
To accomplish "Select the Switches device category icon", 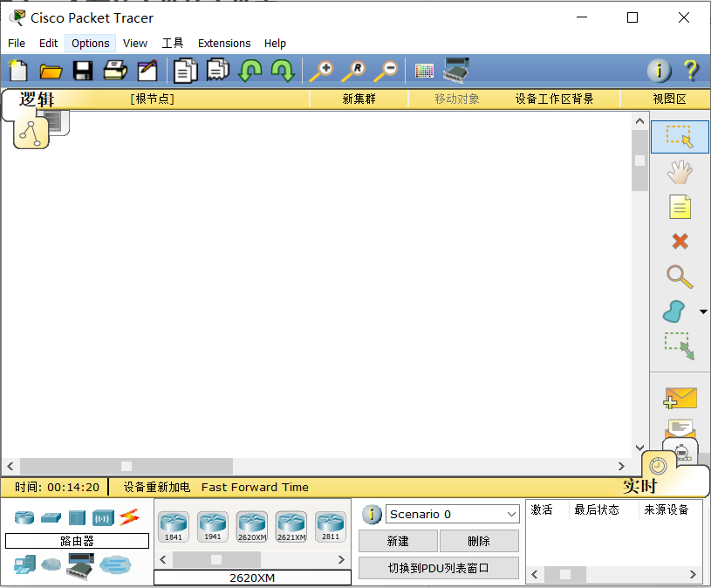I will pos(51,517).
